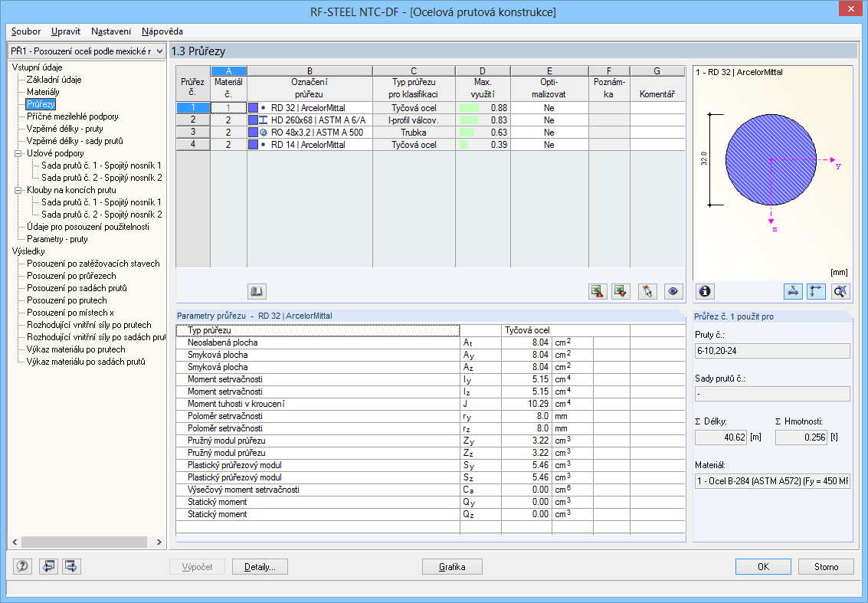Image resolution: width=868 pixels, height=603 pixels.
Task: Click the blue color swatch of RD 32
Action: [x=253, y=108]
